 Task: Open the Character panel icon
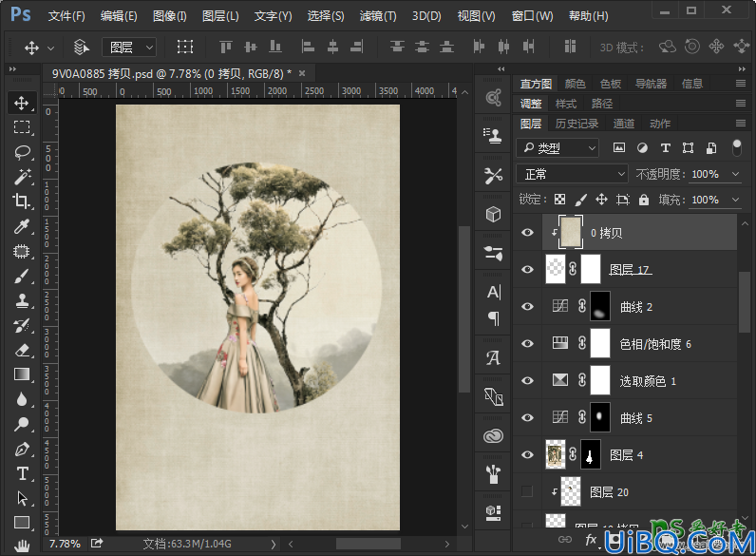coord(493,292)
